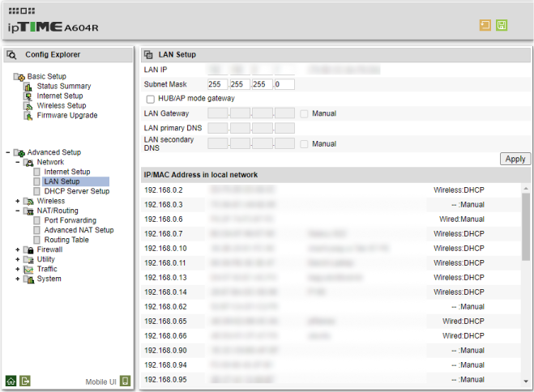534x392 pixels.
Task: Click the Apply button
Action: (515, 159)
